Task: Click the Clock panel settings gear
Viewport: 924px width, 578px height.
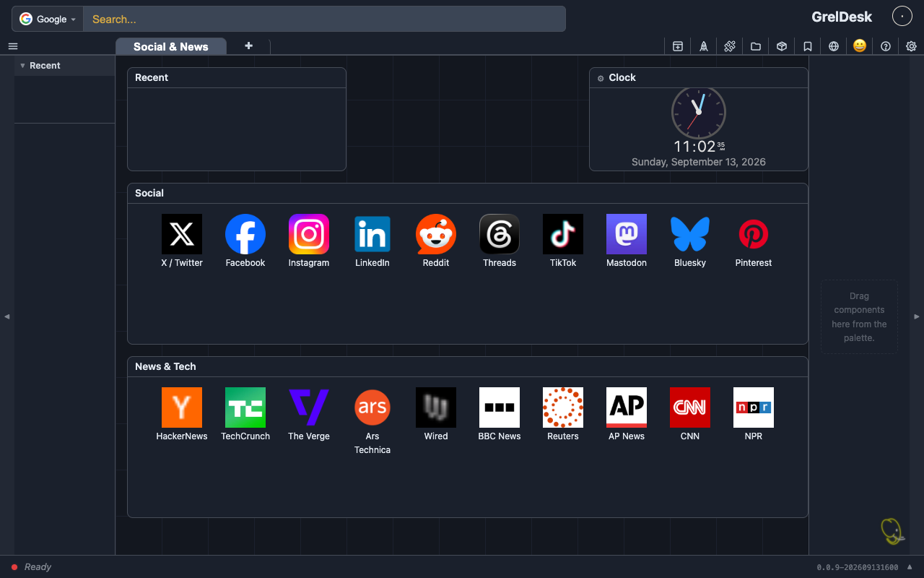Action: pyautogui.click(x=601, y=78)
